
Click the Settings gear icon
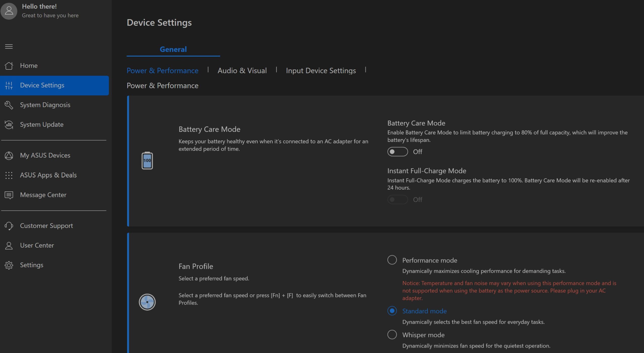[9, 265]
